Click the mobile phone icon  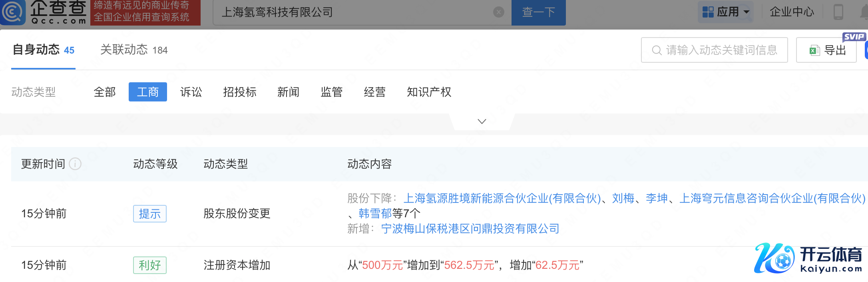pos(838,12)
